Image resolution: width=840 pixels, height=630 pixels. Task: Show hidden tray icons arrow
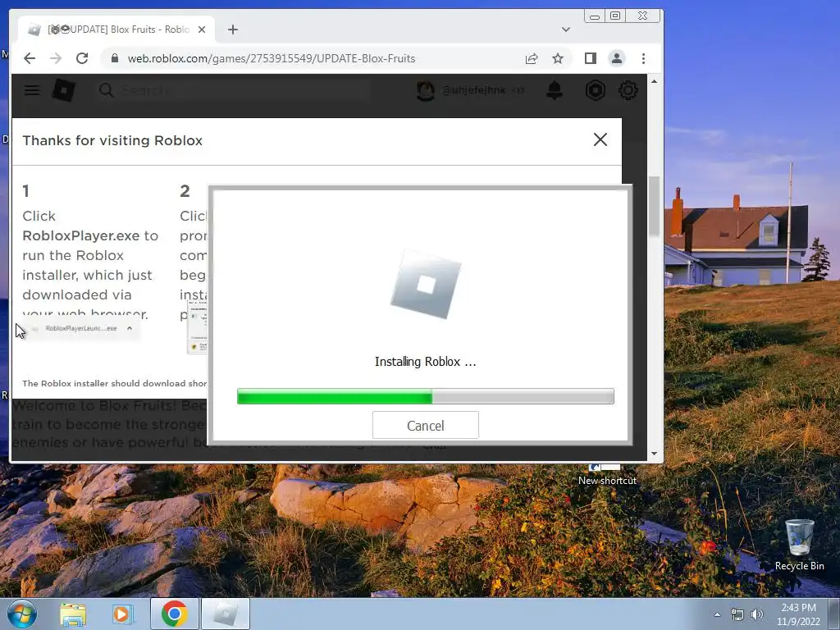(x=717, y=614)
